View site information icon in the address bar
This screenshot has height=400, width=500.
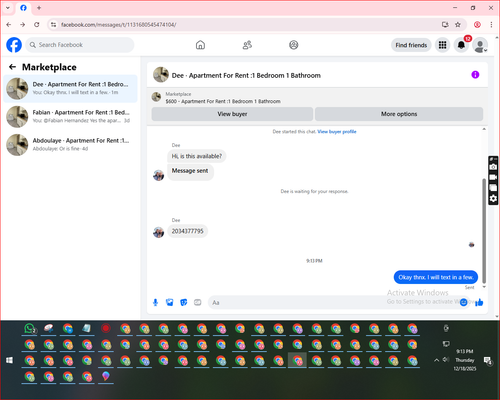click(53, 25)
